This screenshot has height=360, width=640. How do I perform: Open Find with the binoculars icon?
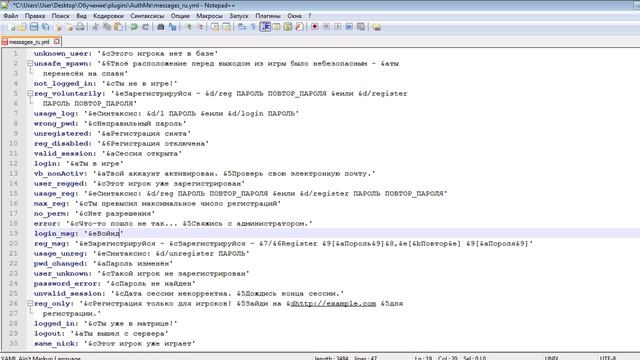(160, 27)
